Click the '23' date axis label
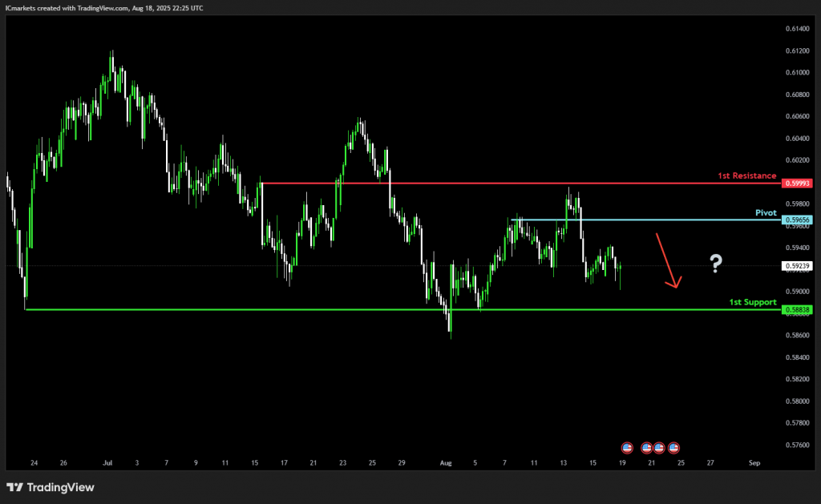The height and width of the screenshot is (504, 821). [x=342, y=462]
